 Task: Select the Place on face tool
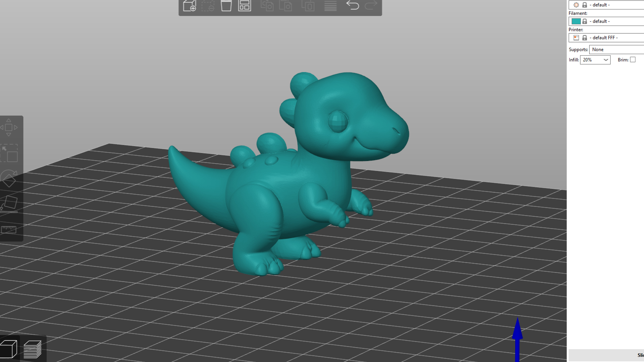9,204
